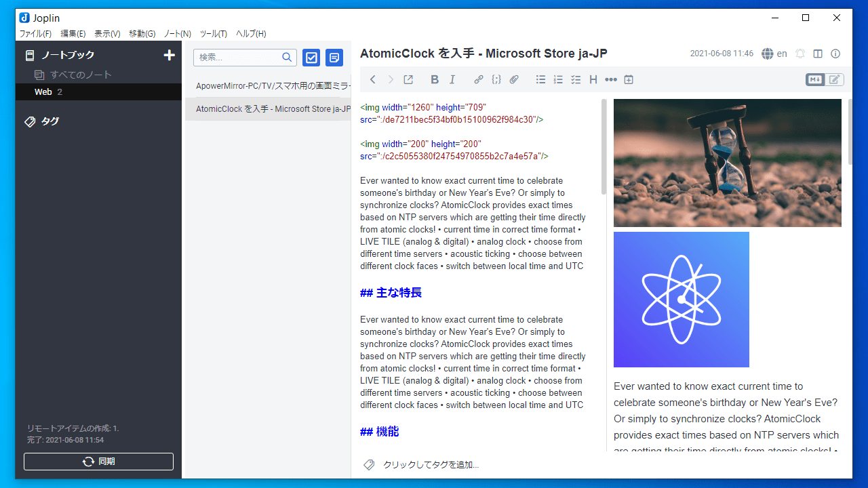Insert horizontal rule with dots icon
868x488 pixels.
coord(611,80)
